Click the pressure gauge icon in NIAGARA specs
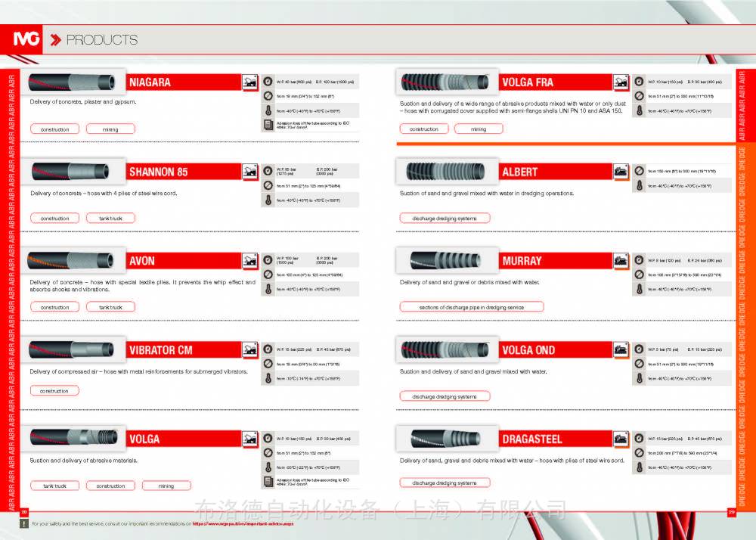 click(268, 82)
